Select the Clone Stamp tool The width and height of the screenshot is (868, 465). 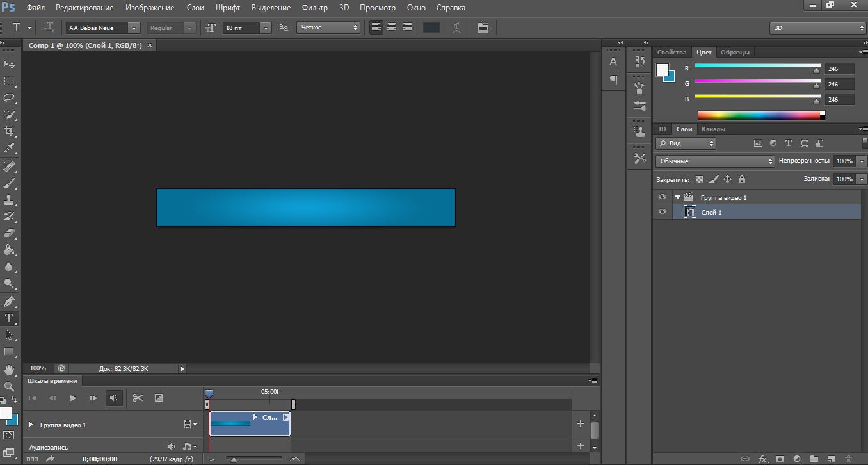pyautogui.click(x=10, y=200)
